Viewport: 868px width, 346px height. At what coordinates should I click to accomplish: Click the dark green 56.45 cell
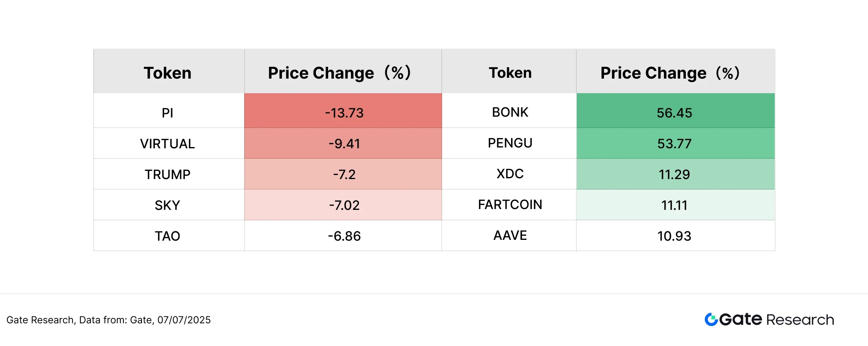click(x=675, y=113)
